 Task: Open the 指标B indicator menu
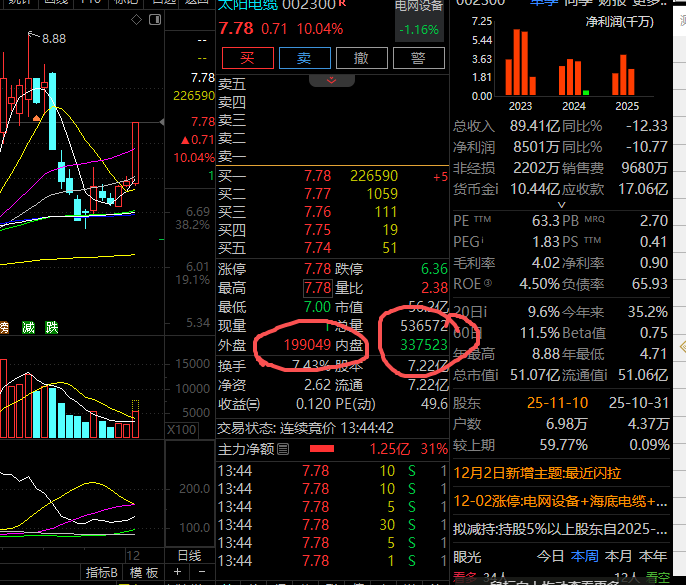click(101, 572)
